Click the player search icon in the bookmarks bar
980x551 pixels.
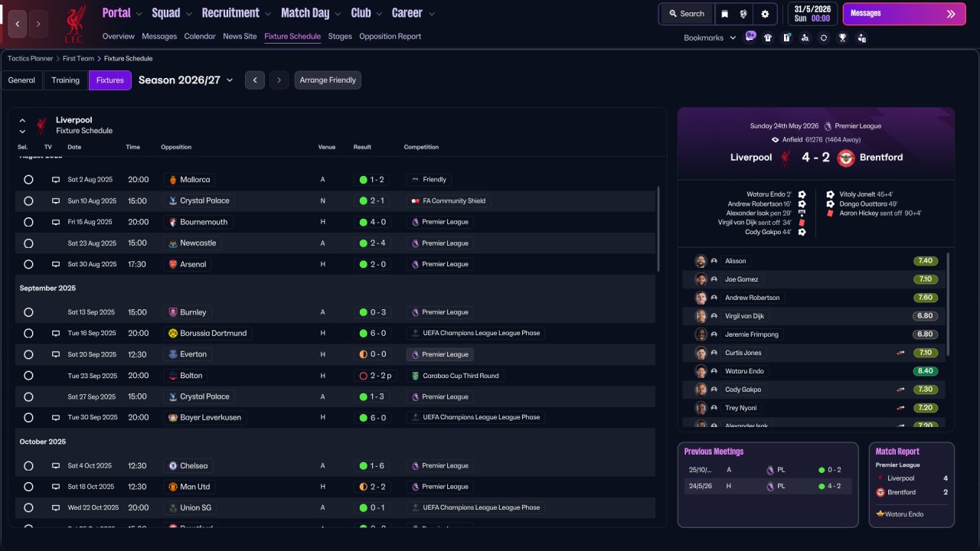click(x=805, y=37)
